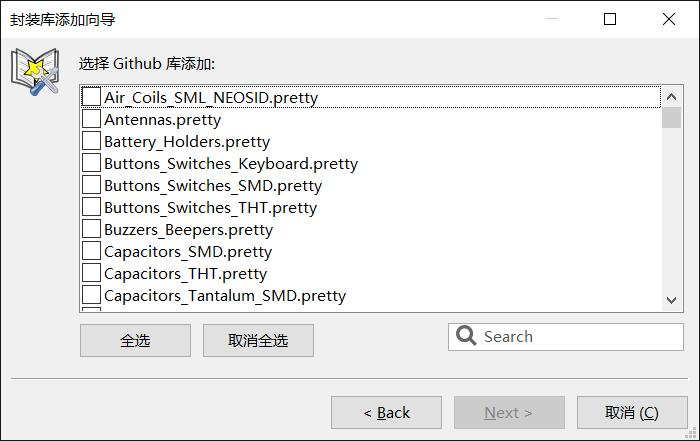Cancel the wizard with 取消 (C)
The image size is (700, 441).
pos(632,412)
